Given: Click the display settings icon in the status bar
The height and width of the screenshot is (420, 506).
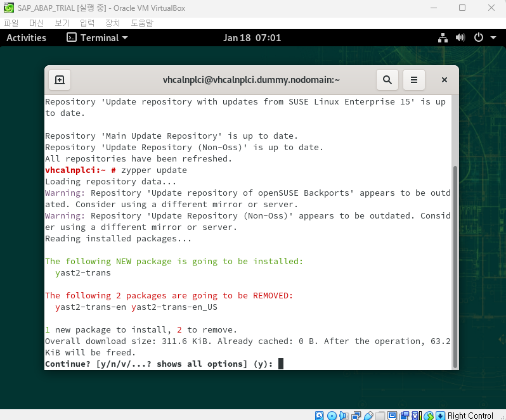Looking at the screenshot, I should (392, 416).
